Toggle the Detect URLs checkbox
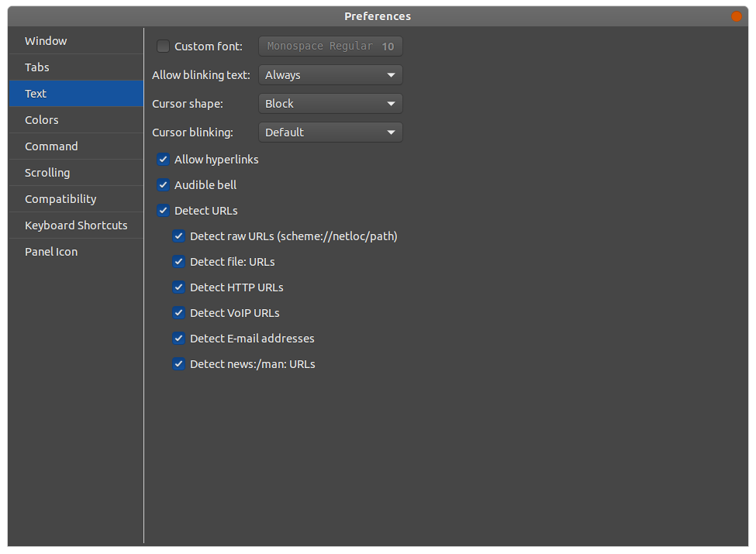 [x=163, y=211]
